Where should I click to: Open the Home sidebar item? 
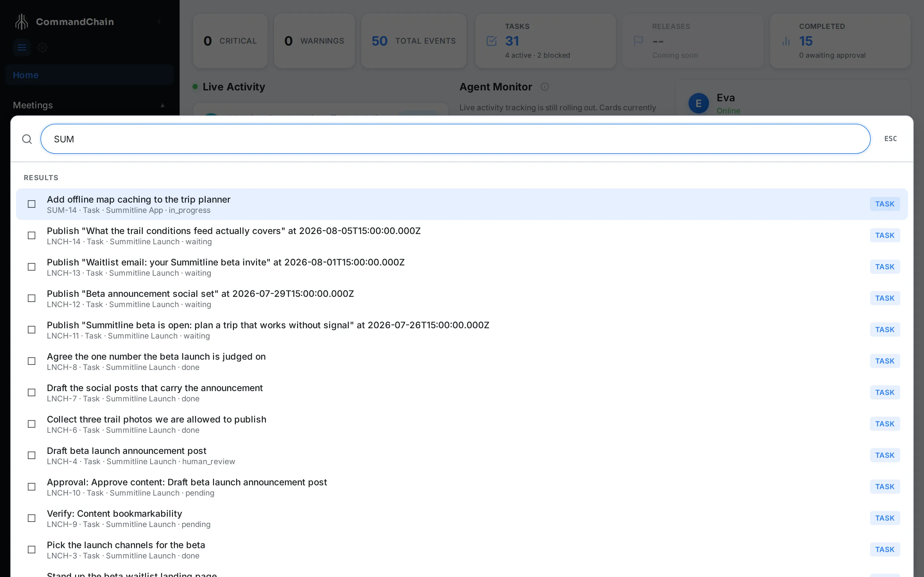tap(90, 75)
